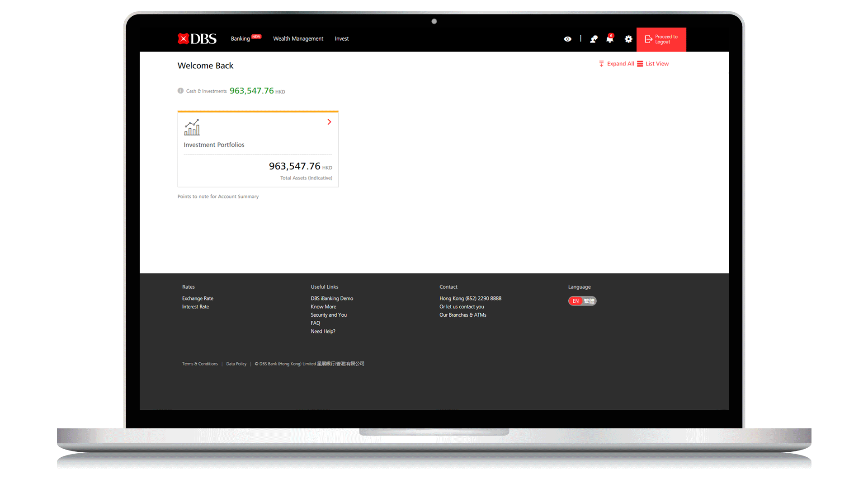Screen dimensions: 868x488
Task: Click the Proceed to Logout button
Action: pyautogui.click(x=661, y=39)
